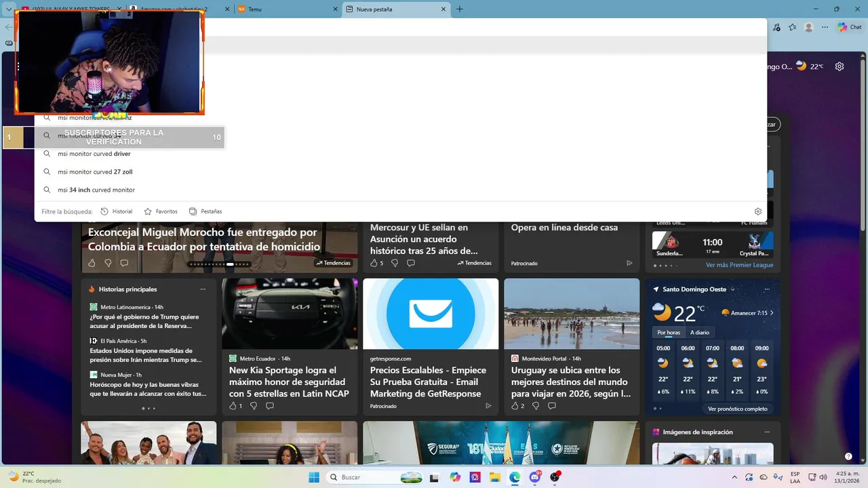Click Ver más Premier League link

coord(739,265)
